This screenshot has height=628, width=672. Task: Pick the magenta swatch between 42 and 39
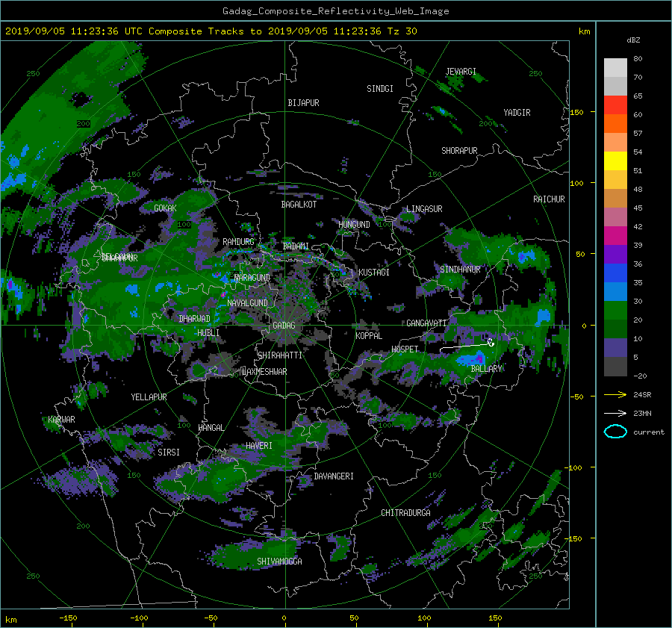[615, 236]
